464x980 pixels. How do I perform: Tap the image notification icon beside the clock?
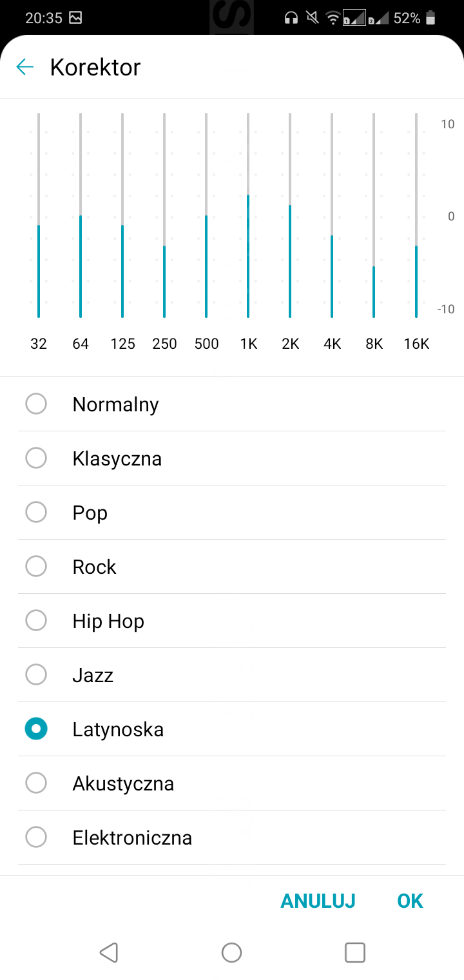click(x=75, y=18)
